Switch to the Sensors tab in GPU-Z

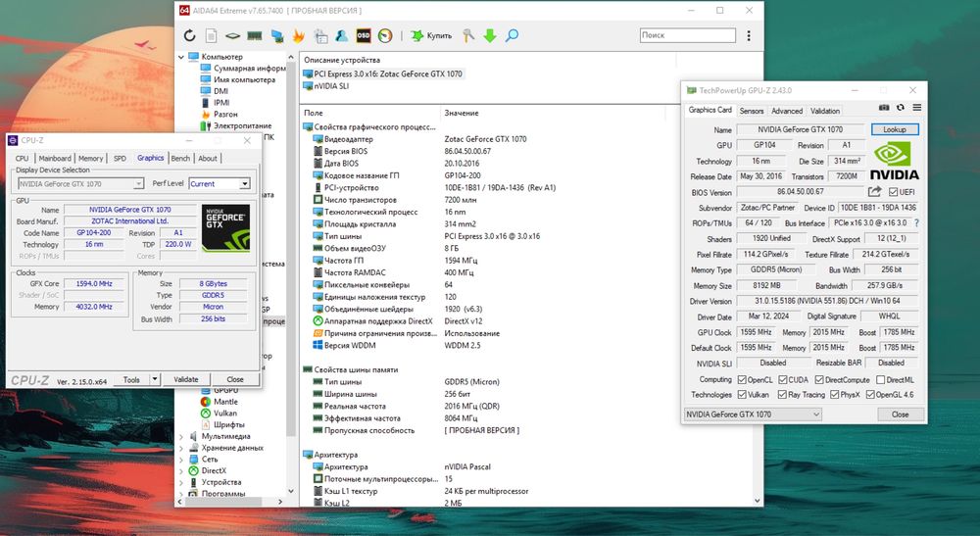752,111
